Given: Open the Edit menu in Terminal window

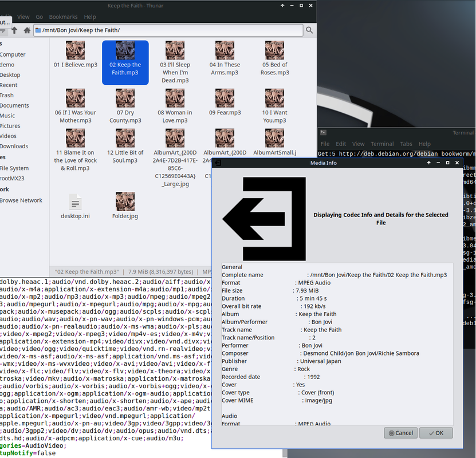Looking at the screenshot, I should tap(341, 144).
